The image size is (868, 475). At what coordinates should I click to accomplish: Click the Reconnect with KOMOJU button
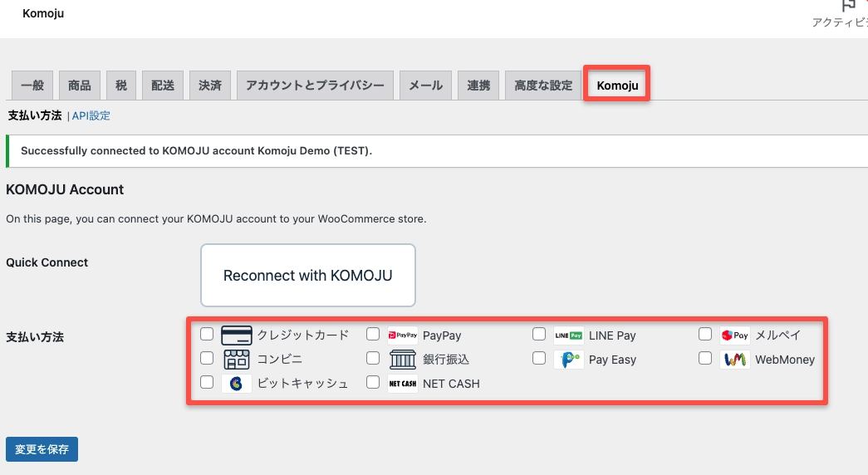tap(308, 275)
